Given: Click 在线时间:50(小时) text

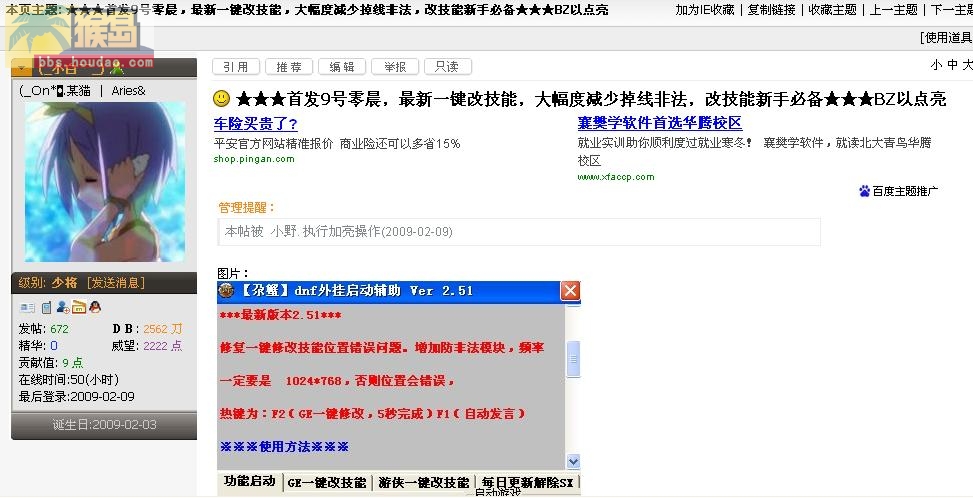Looking at the screenshot, I should pos(69,380).
